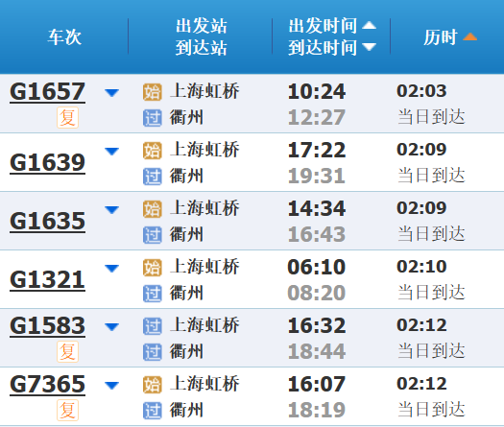
Task: Click the 过 icon beside 衢州 in G7365 row
Action: click(152, 411)
